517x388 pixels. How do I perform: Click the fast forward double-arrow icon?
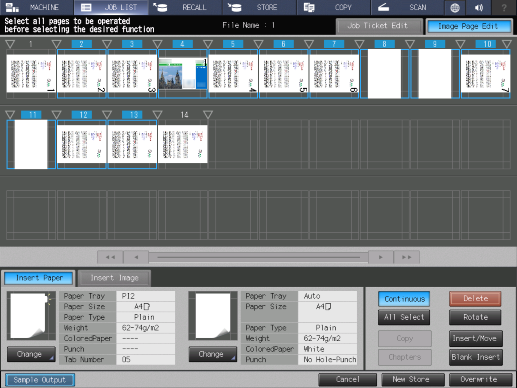(406, 257)
